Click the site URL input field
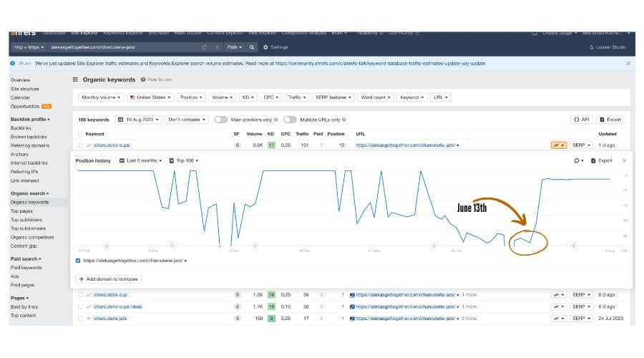Viewport: 644px width, 358px height. click(x=123, y=47)
